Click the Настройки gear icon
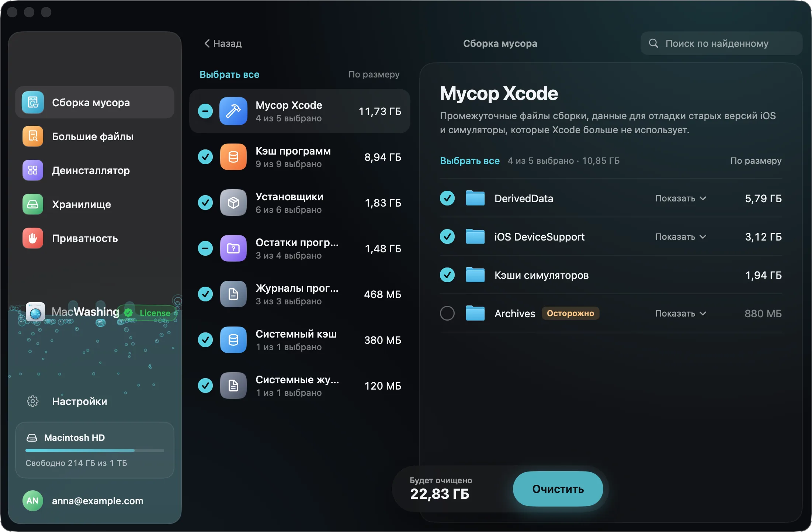Screen dimensions: 812x532 point(33,401)
